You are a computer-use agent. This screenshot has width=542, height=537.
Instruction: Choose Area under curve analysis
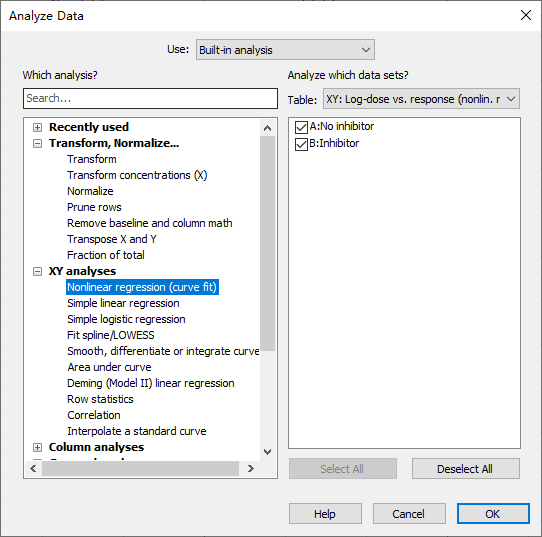110,367
